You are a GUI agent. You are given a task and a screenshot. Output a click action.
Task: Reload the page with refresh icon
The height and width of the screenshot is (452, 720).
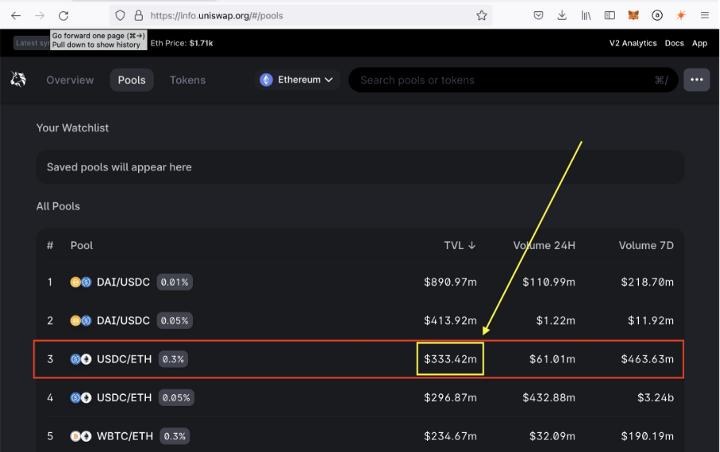tap(63, 16)
